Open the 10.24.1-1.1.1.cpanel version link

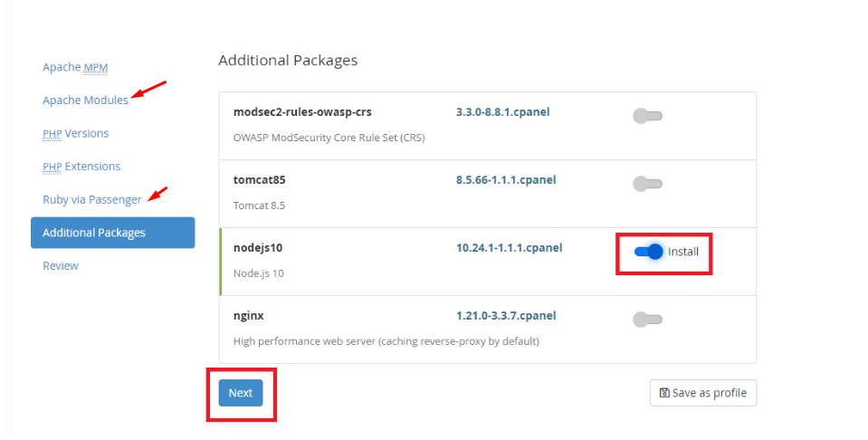point(510,248)
